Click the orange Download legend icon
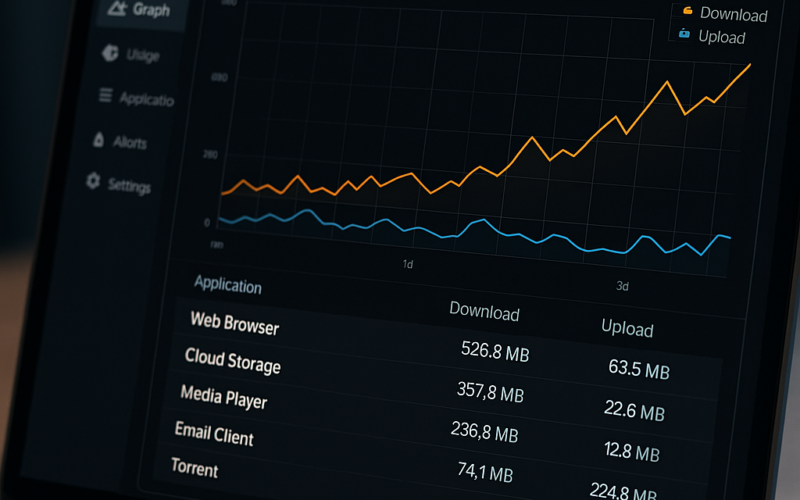Viewport: 800px width, 500px height. pos(688,11)
